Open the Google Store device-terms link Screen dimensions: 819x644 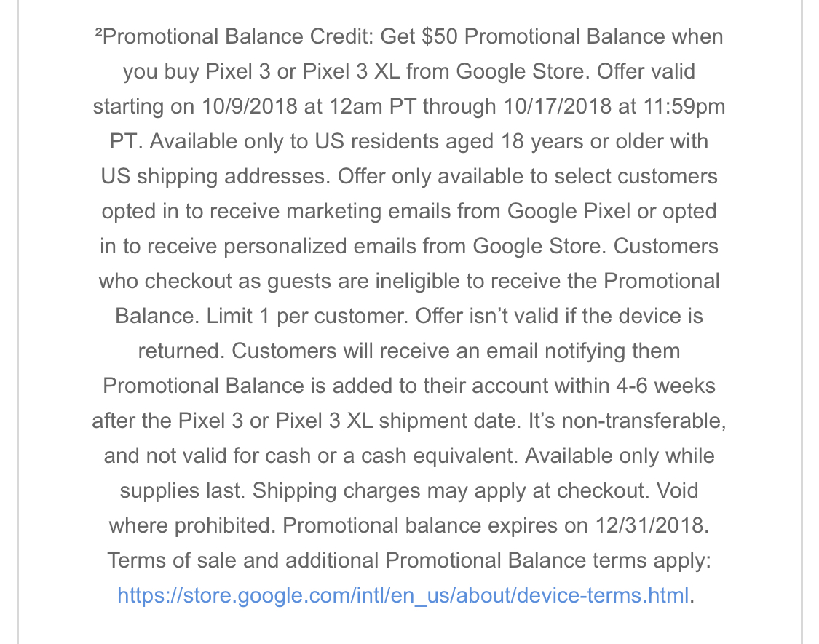click(403, 595)
